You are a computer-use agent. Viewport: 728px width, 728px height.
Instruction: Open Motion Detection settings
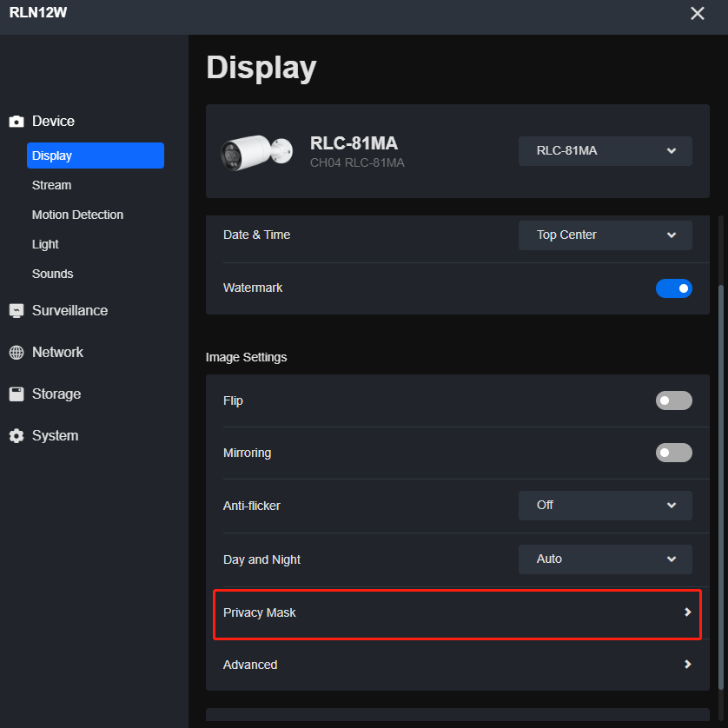77,215
